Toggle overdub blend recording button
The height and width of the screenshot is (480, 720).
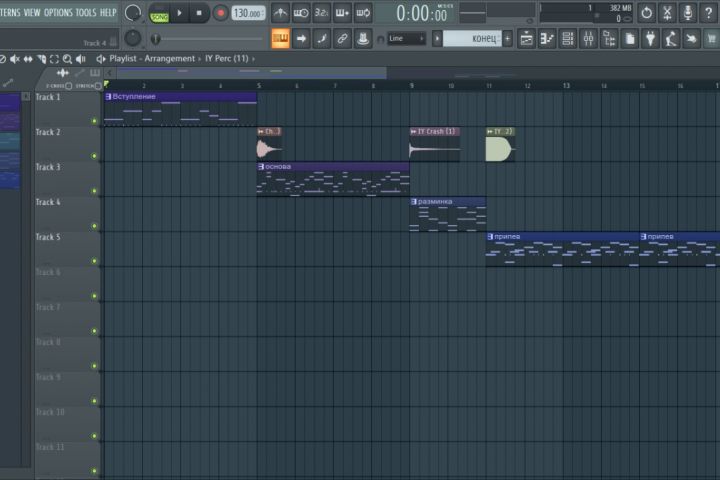[342, 13]
